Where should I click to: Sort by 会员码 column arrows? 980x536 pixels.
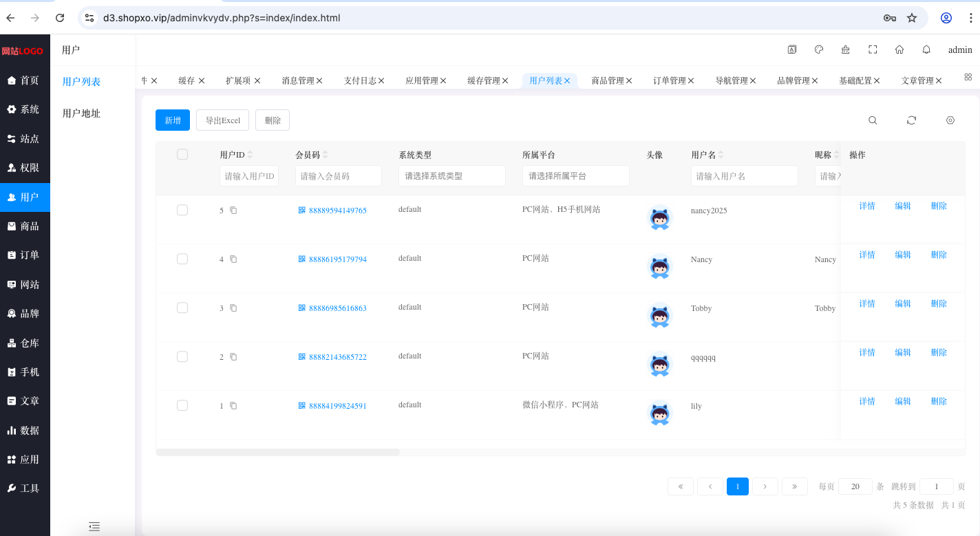[326, 155]
